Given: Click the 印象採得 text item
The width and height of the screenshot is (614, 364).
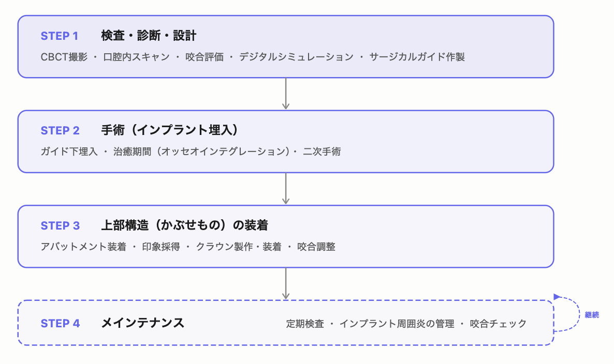Looking at the screenshot, I should (x=161, y=247).
